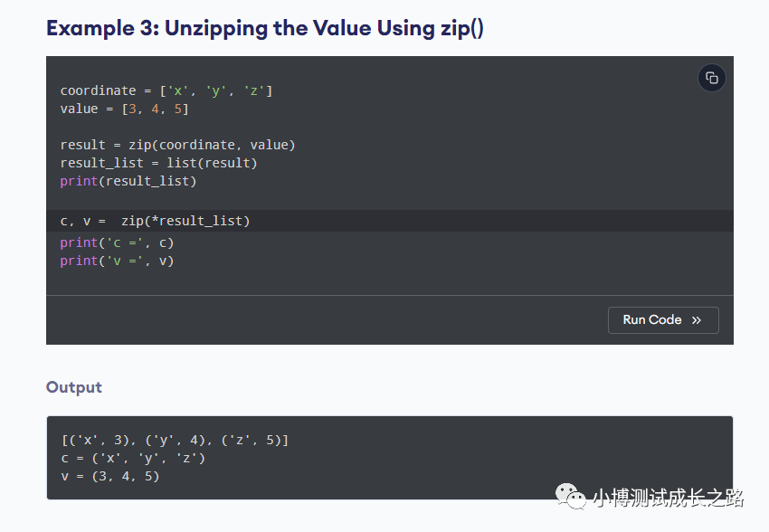Click the purple print keyword before result_list
Viewport: 769px width, 532px height.
[79, 181]
